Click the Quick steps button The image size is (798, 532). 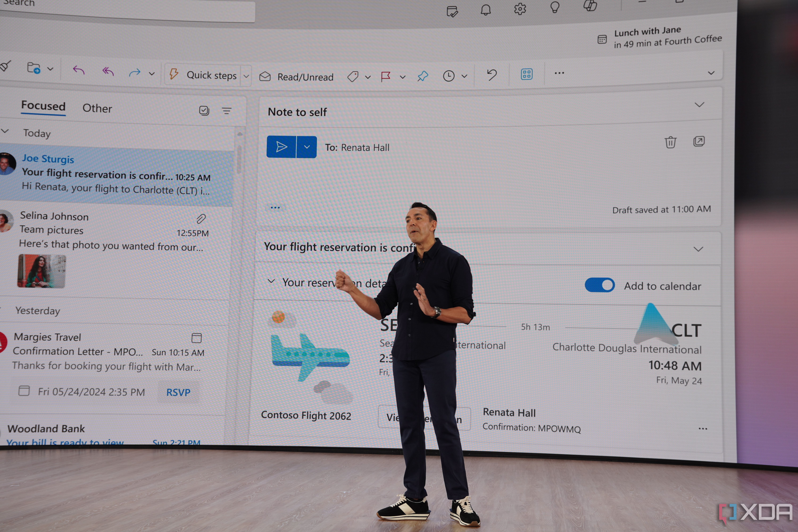click(203, 75)
